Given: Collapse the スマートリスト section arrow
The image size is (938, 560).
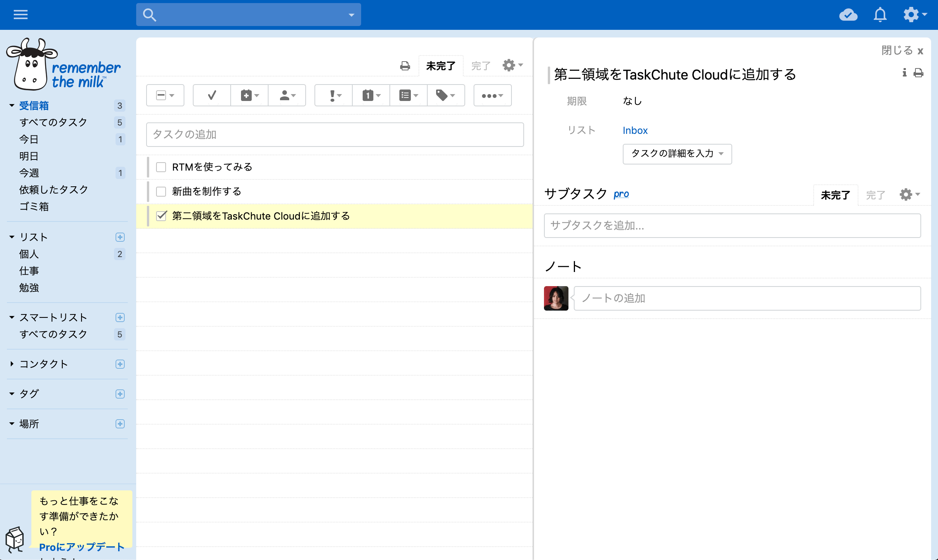Looking at the screenshot, I should (x=12, y=317).
